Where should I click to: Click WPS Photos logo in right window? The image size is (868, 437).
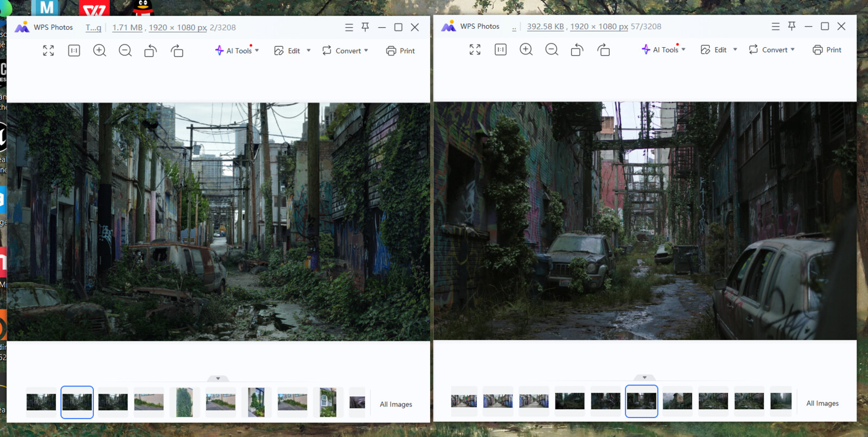[448, 26]
